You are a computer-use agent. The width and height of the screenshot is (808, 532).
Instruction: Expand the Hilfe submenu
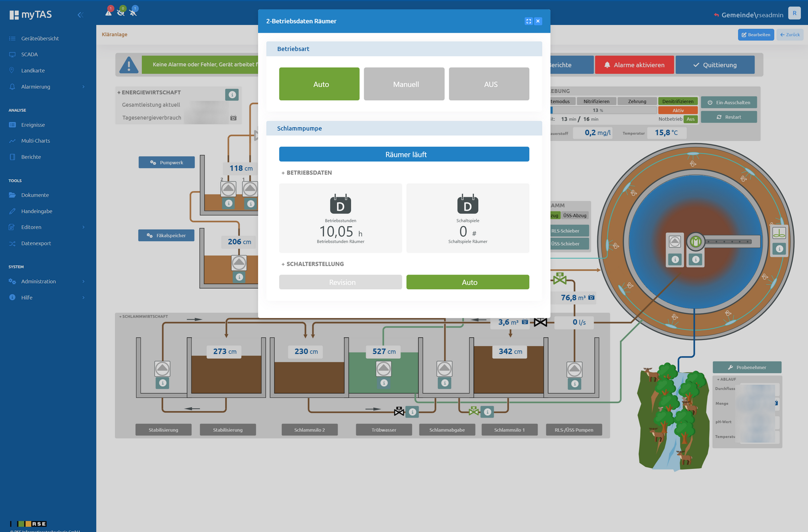point(83,298)
